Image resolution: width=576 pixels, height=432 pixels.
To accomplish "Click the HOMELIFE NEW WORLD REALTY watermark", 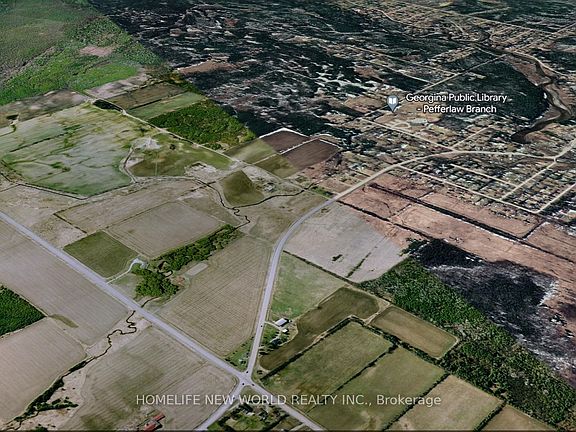I will point(288,400).
